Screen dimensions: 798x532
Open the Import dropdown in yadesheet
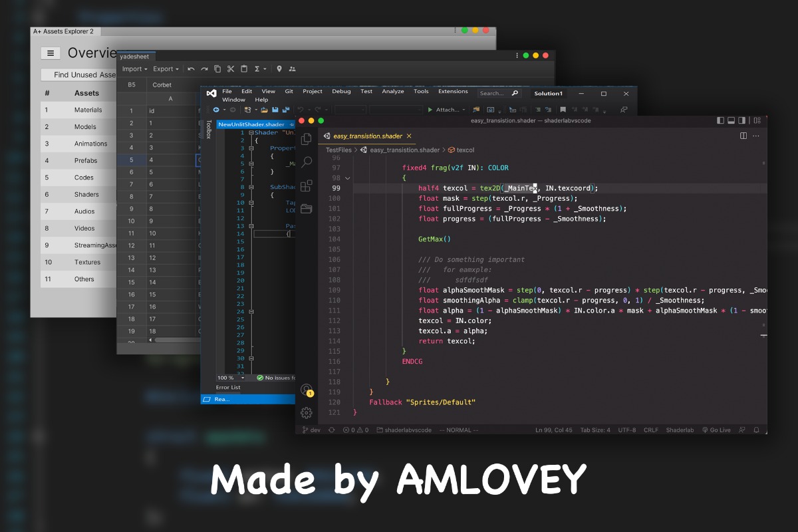tap(135, 68)
